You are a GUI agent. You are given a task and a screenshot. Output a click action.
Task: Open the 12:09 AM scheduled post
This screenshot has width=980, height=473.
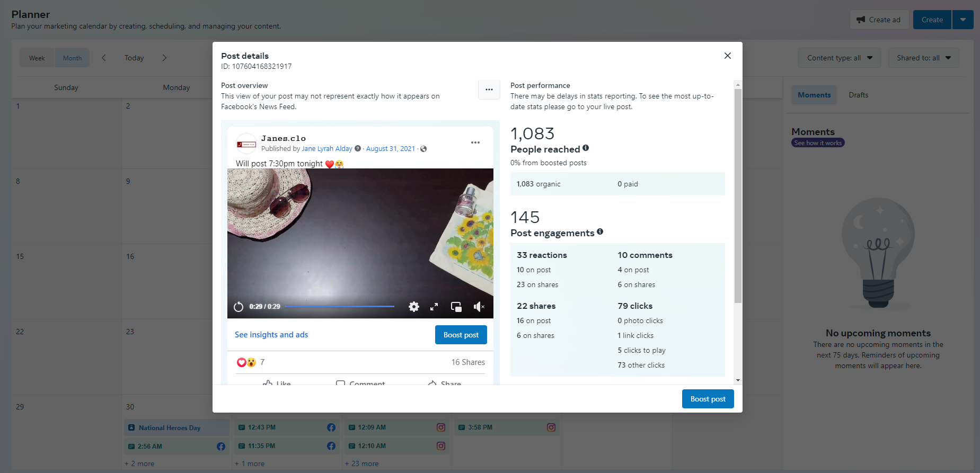click(x=396, y=427)
